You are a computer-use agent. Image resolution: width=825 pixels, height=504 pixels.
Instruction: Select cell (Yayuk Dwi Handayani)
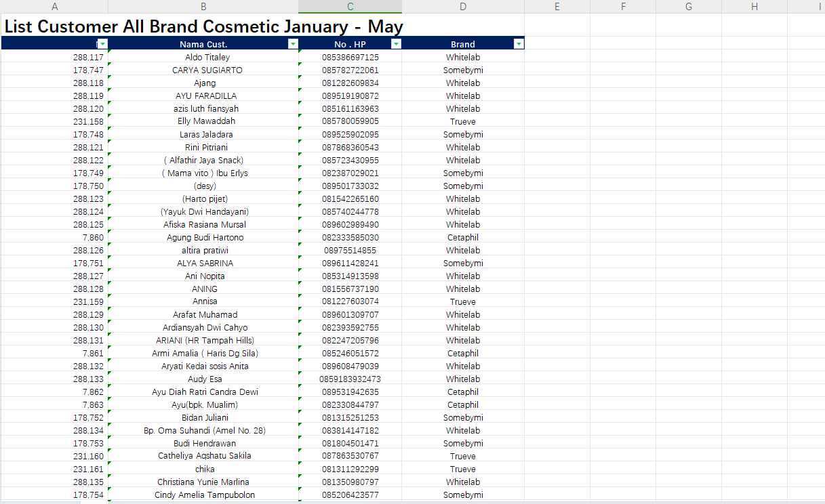pyautogui.click(x=203, y=212)
